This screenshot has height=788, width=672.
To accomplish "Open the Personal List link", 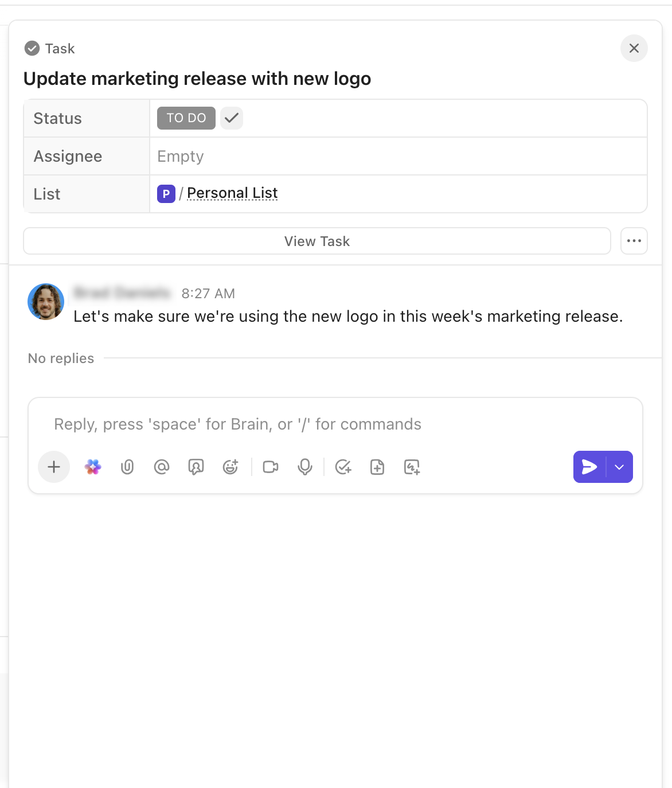I will [232, 193].
